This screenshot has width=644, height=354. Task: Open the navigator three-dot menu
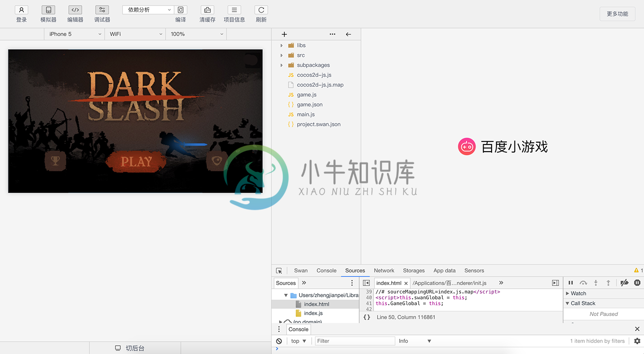click(x=352, y=283)
